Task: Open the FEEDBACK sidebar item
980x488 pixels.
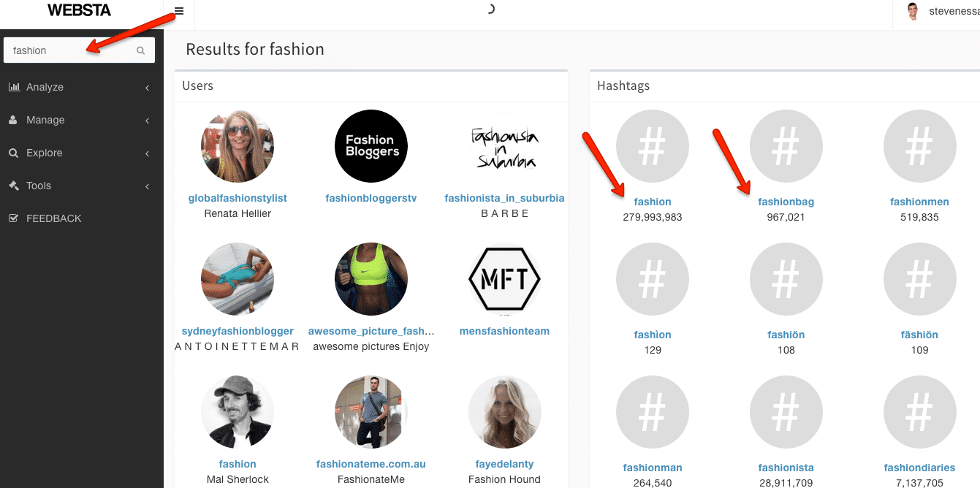Action: (x=82, y=218)
